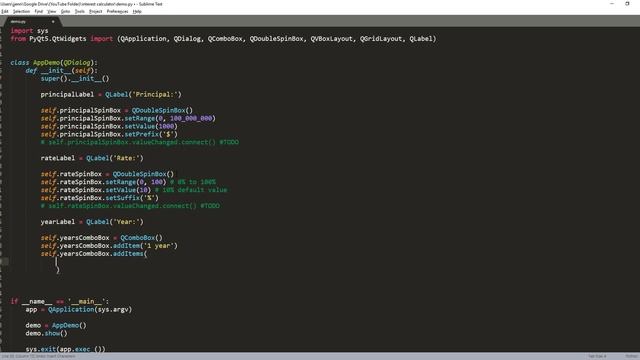The height and width of the screenshot is (360, 640).
Task: Click the demo.show() line
Action: [x=47, y=333]
